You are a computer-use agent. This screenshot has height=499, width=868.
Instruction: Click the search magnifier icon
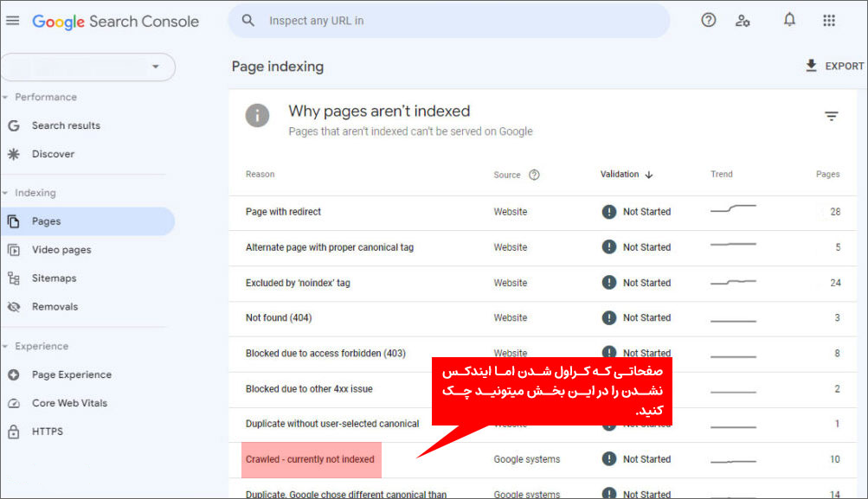pyautogui.click(x=248, y=21)
